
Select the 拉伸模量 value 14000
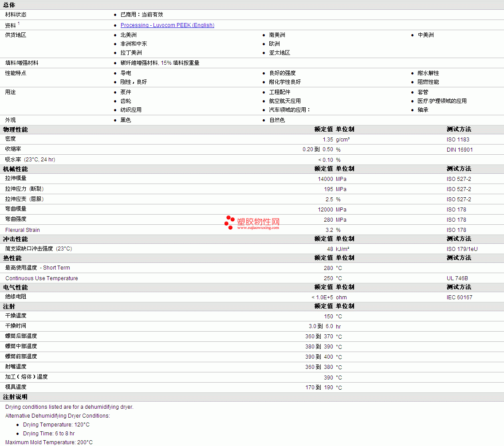(x=325, y=179)
